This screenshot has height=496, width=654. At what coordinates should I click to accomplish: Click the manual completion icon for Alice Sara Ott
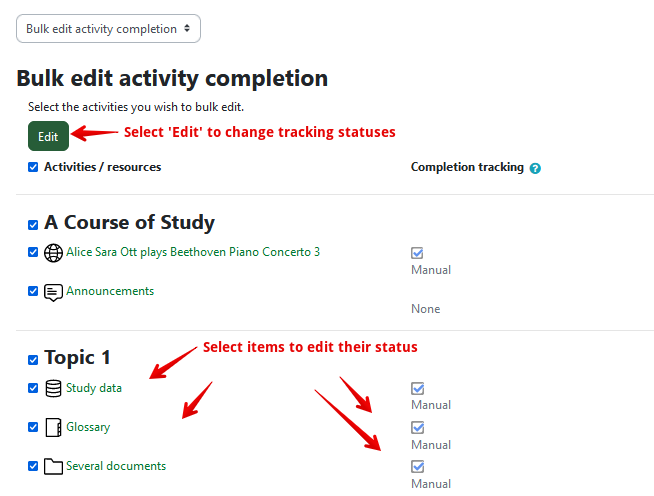pyautogui.click(x=418, y=253)
